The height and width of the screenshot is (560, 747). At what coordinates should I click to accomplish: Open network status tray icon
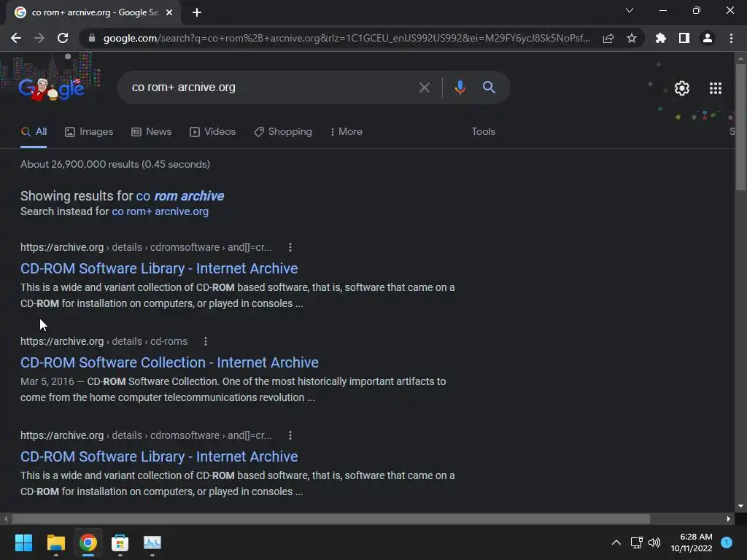(636, 542)
